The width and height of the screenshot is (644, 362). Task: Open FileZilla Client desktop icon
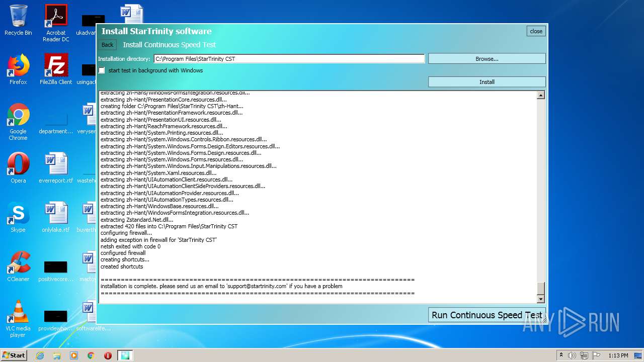coord(56,69)
